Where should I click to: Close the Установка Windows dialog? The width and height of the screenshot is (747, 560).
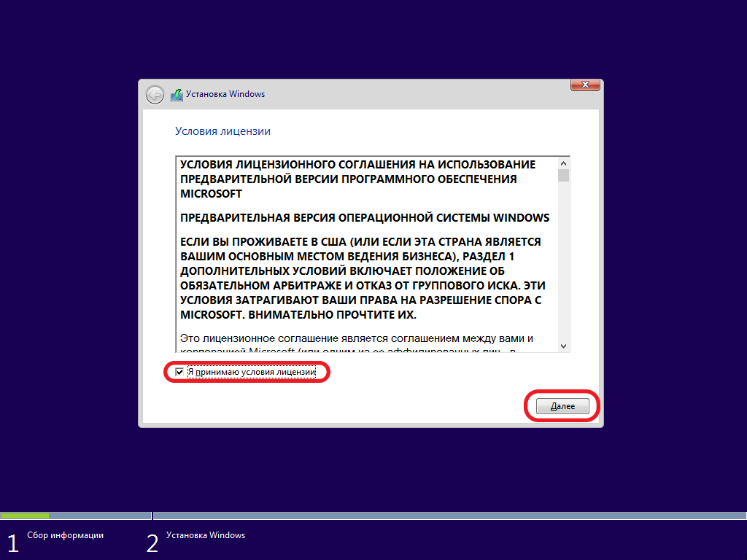585,85
